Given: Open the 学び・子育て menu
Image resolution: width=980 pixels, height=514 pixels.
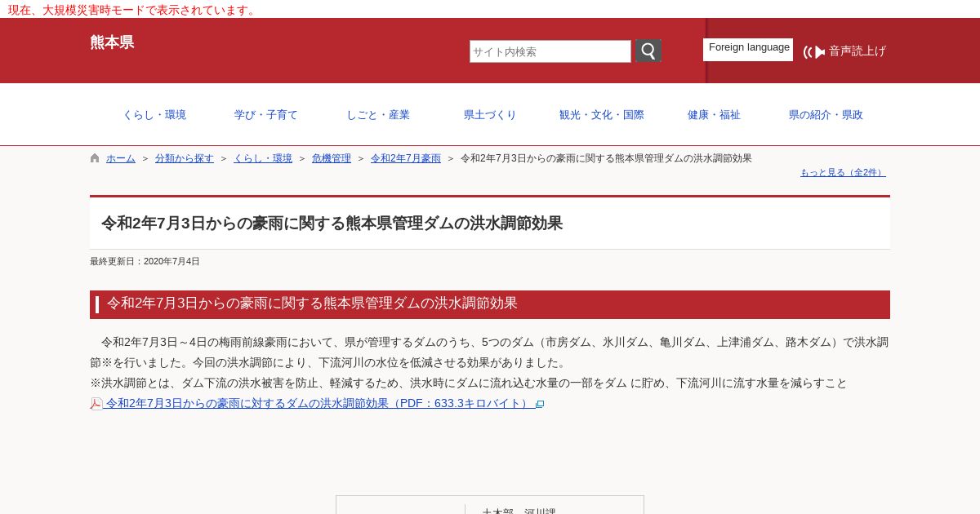Looking at the screenshot, I should pyautogui.click(x=266, y=115).
